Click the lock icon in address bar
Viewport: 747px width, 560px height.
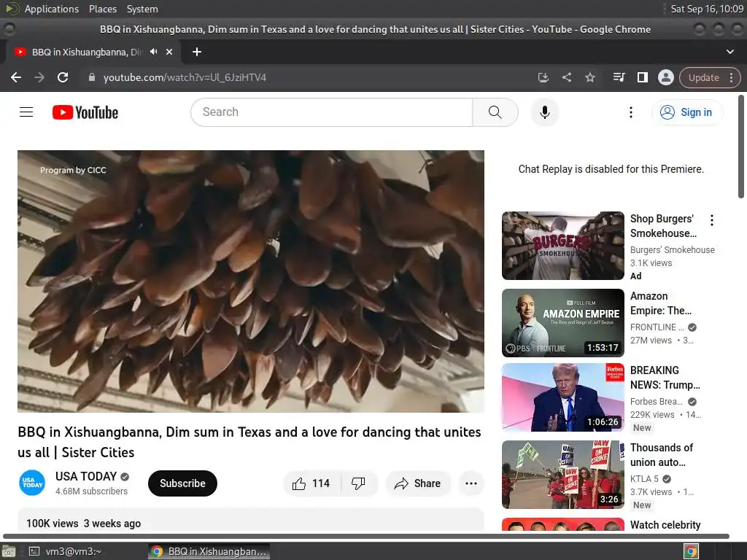click(x=92, y=77)
